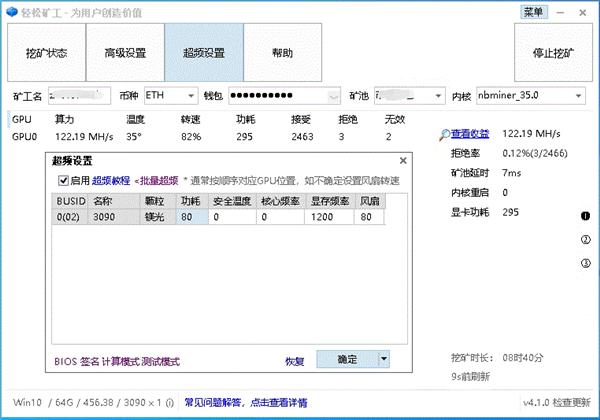Click the 安全温度 column header
The height and width of the screenshot is (420, 600).
coord(232,201)
